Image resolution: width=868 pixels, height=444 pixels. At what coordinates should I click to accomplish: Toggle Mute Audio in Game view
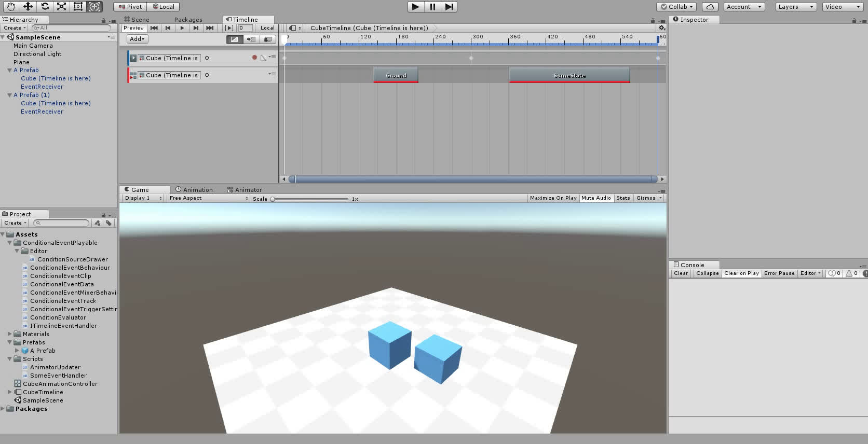click(x=596, y=198)
